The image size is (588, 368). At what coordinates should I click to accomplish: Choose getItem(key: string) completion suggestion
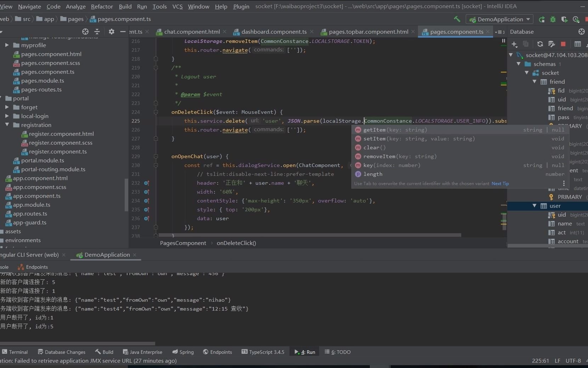[460, 130]
